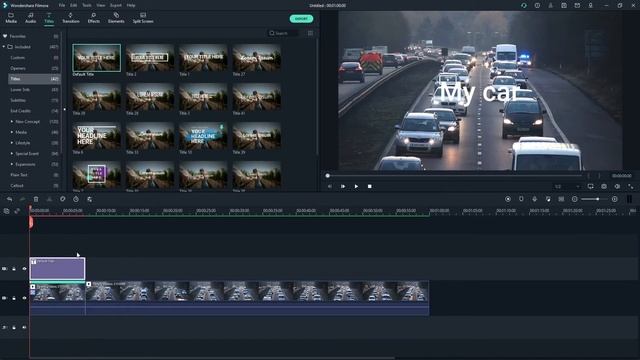Open the Edit menu

click(x=73, y=5)
